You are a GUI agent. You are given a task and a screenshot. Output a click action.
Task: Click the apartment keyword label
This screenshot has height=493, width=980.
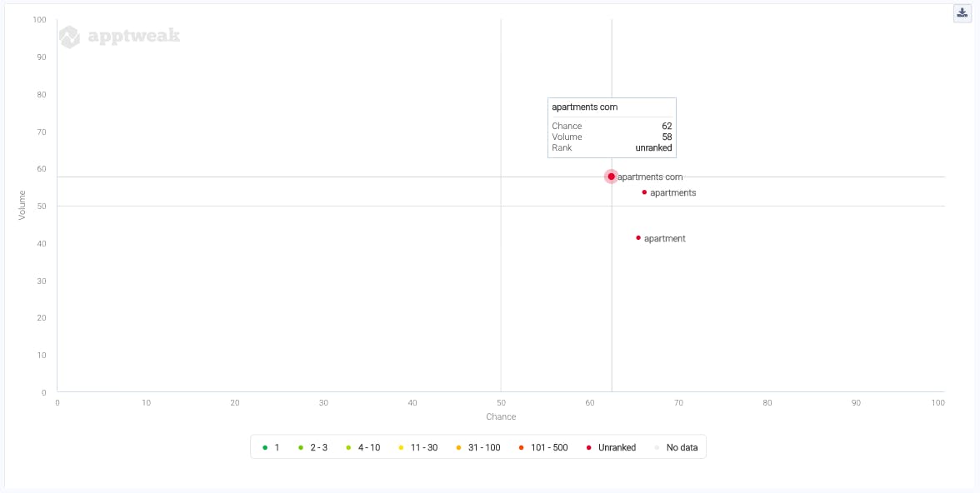[665, 239]
